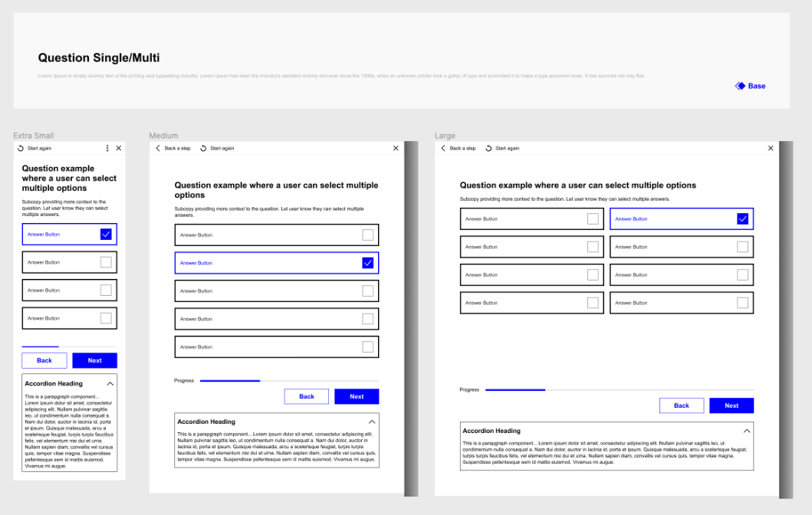
Task: Collapse the Accordion Heading in Large view
Action: tap(746, 431)
